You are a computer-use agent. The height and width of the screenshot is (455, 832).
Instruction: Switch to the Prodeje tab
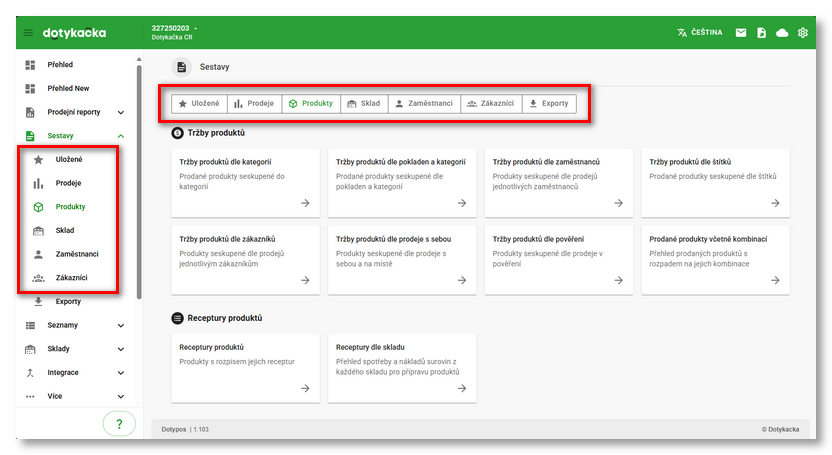click(x=253, y=103)
